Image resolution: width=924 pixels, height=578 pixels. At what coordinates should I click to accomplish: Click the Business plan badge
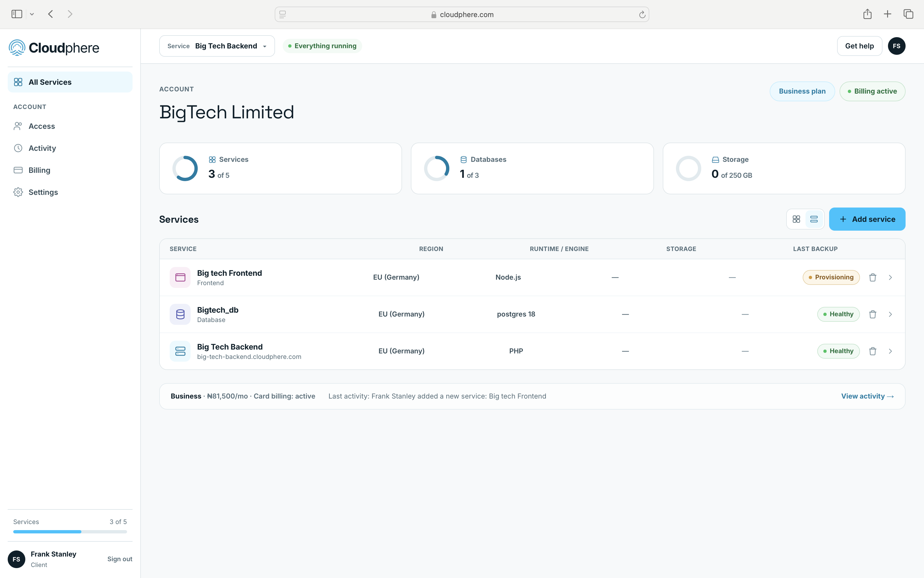[x=802, y=91]
